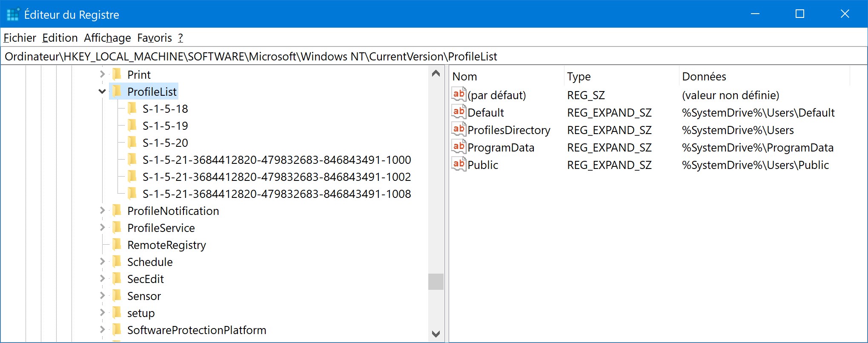This screenshot has height=343, width=868.
Task: Select the S-1-5-19 key label
Action: (x=165, y=126)
